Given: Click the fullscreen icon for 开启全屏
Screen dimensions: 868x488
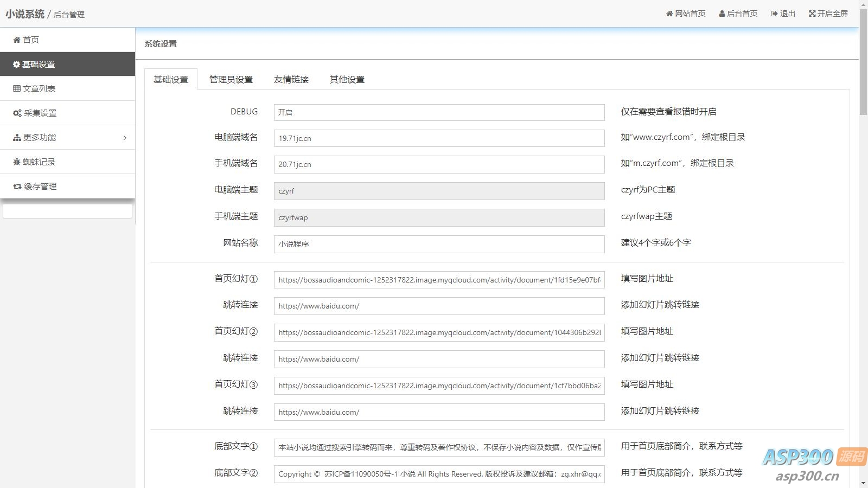Looking at the screenshot, I should 812,14.
